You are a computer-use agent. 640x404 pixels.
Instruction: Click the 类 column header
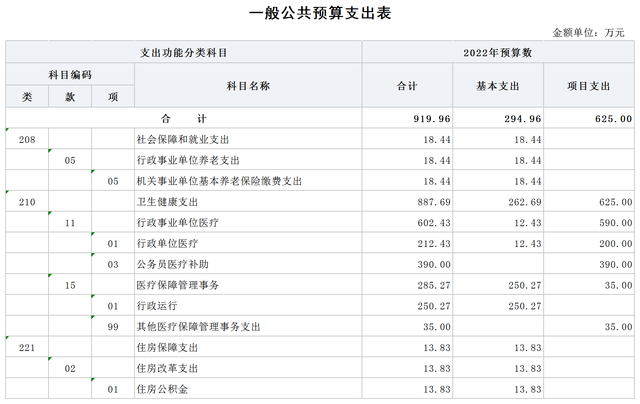pos(27,97)
